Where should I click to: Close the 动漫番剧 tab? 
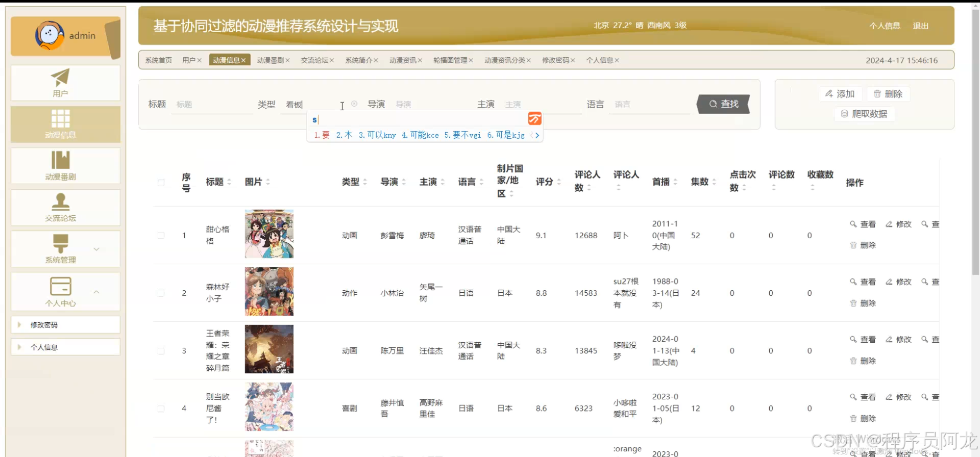287,60
